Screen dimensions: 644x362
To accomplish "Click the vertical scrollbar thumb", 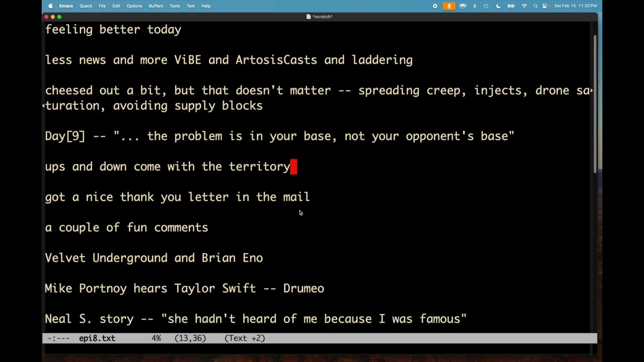I will 595,105.
